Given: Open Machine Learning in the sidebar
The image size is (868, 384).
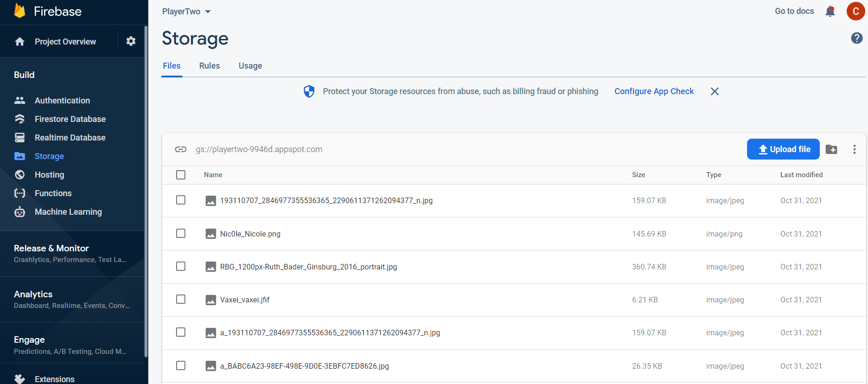Looking at the screenshot, I should [x=68, y=212].
